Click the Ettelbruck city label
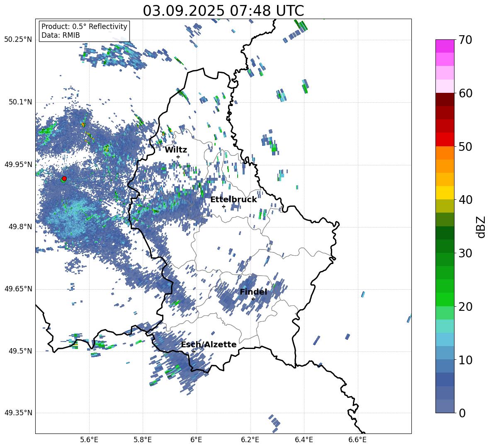 click(x=233, y=200)
